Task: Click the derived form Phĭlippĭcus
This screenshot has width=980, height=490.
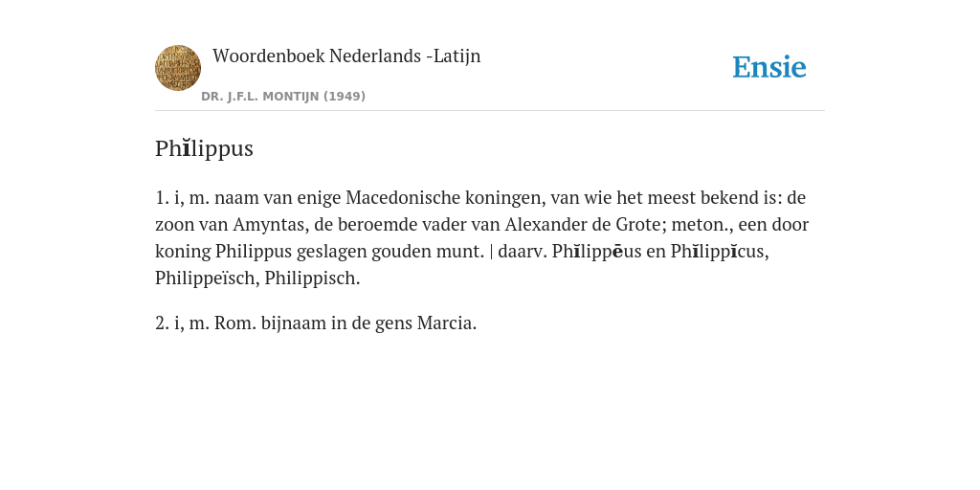Action: 720,252
